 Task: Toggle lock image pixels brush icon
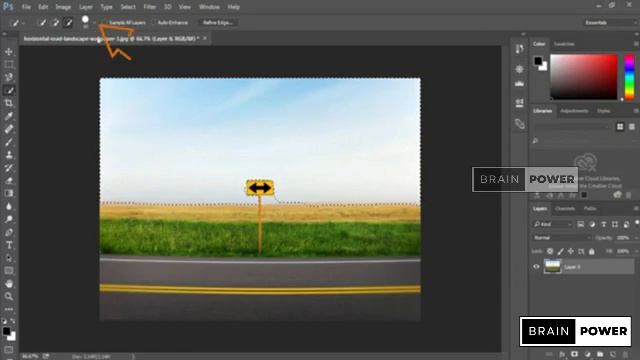coord(560,251)
